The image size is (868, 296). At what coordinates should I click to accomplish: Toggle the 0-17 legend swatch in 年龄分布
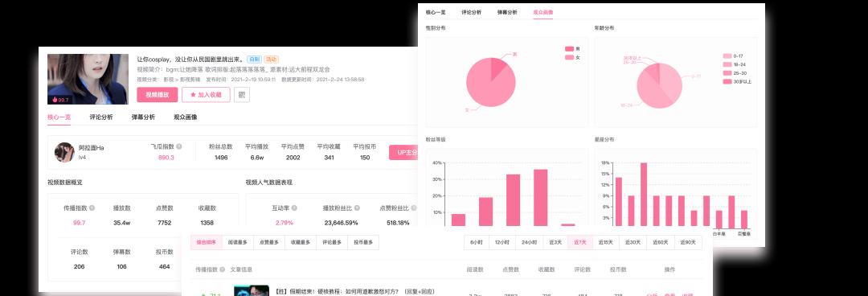[x=727, y=56]
